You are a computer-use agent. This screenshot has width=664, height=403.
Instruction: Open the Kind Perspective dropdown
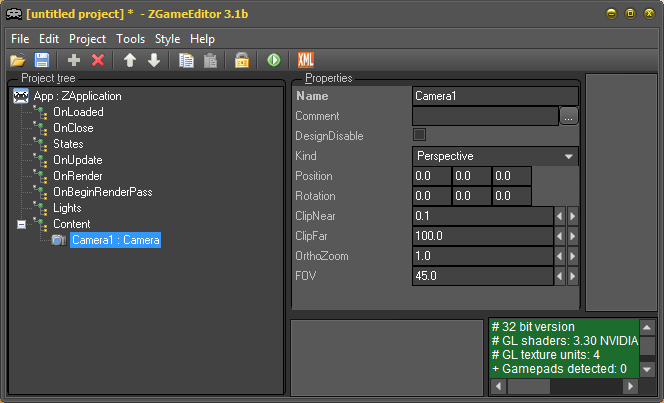[495, 156]
